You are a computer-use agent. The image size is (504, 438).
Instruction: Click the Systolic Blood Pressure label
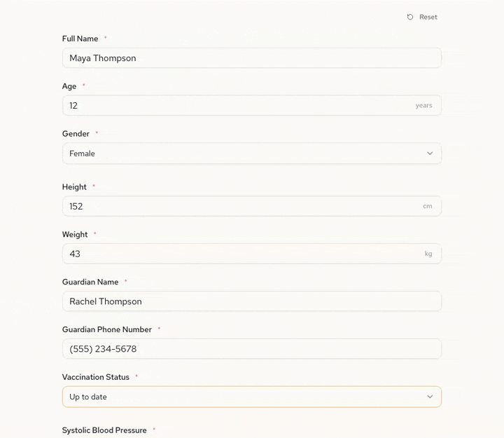click(x=104, y=430)
